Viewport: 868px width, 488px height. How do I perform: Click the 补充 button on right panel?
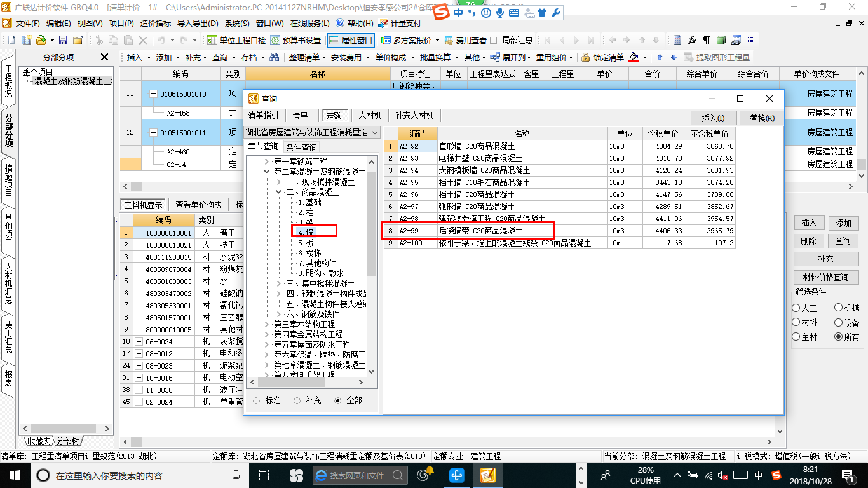pyautogui.click(x=826, y=259)
